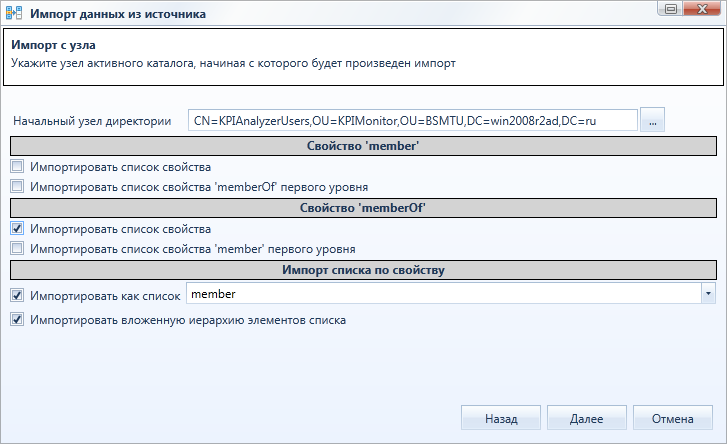Proceed with the Далее button
Viewport: 727px width, 444px height.
coord(587,418)
